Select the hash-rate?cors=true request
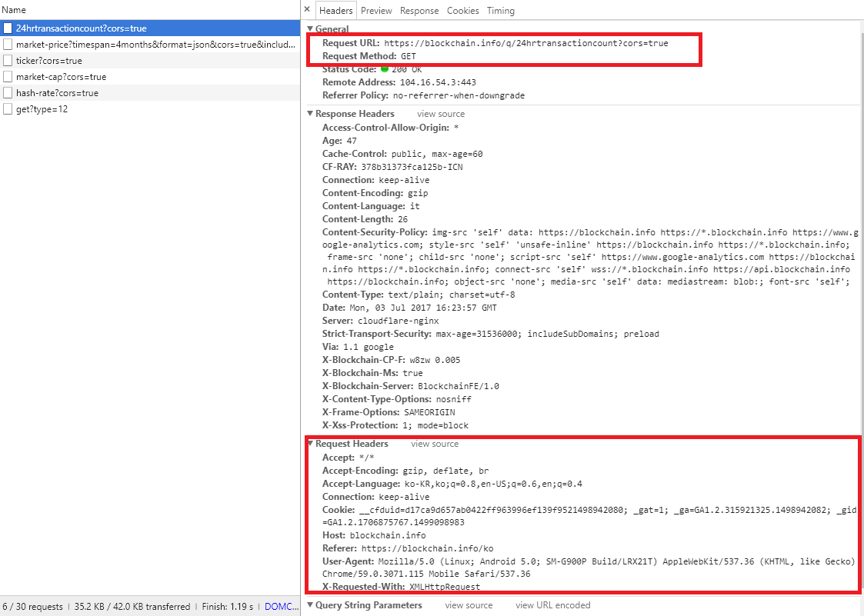This screenshot has width=864, height=616. (x=150, y=92)
